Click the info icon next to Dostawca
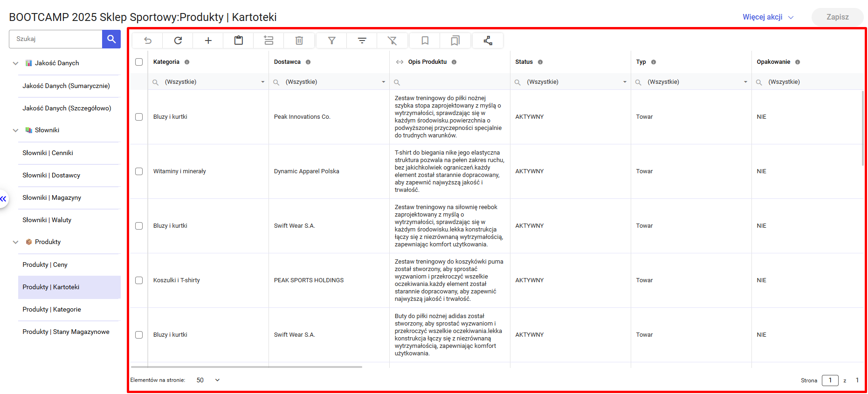The height and width of the screenshot is (394, 868). tap(308, 62)
